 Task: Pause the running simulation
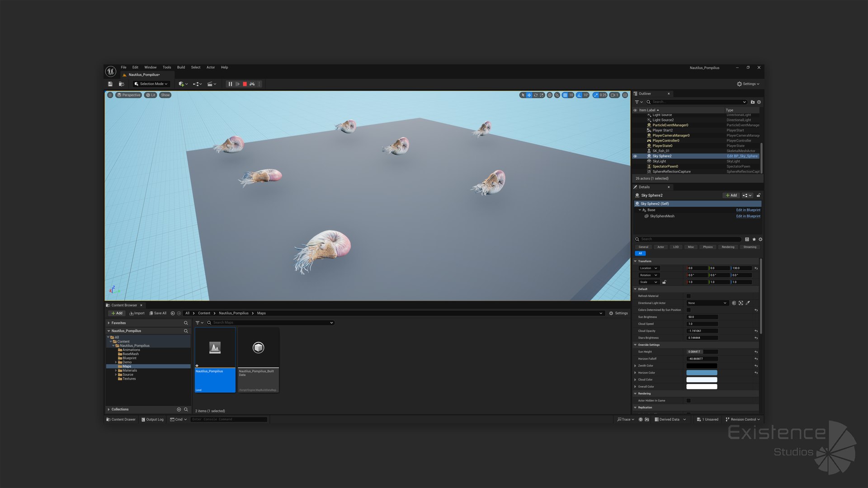230,84
